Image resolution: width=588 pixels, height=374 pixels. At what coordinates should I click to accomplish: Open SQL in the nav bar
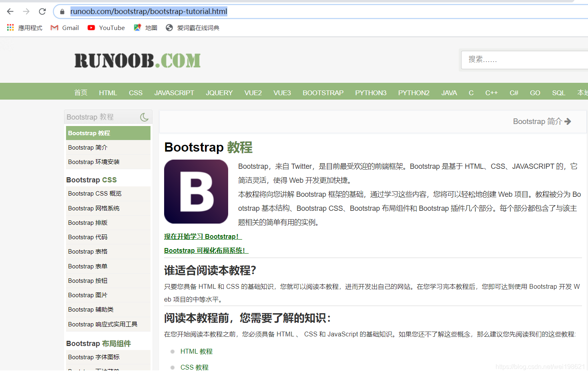[x=559, y=93]
